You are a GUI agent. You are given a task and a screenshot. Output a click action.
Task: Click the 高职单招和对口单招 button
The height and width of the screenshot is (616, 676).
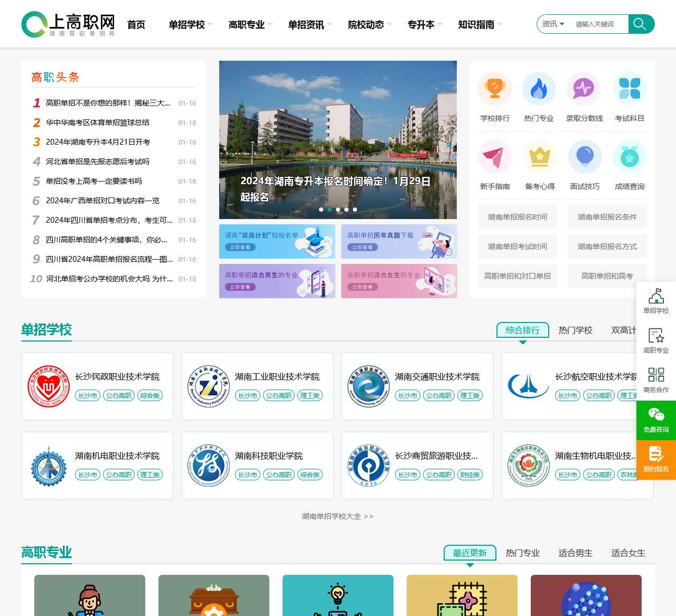click(x=518, y=276)
